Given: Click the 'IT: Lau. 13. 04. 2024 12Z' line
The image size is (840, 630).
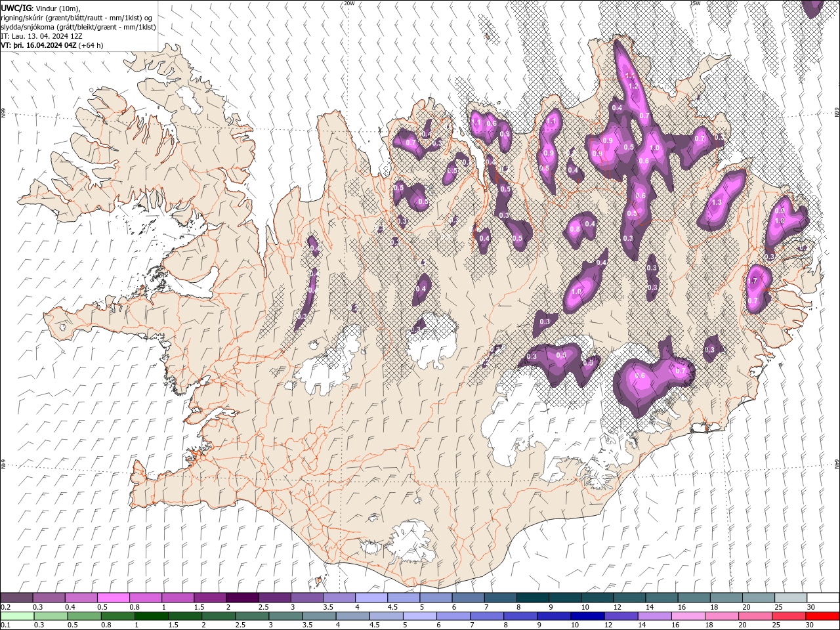Looking at the screenshot, I should pos(41,36).
